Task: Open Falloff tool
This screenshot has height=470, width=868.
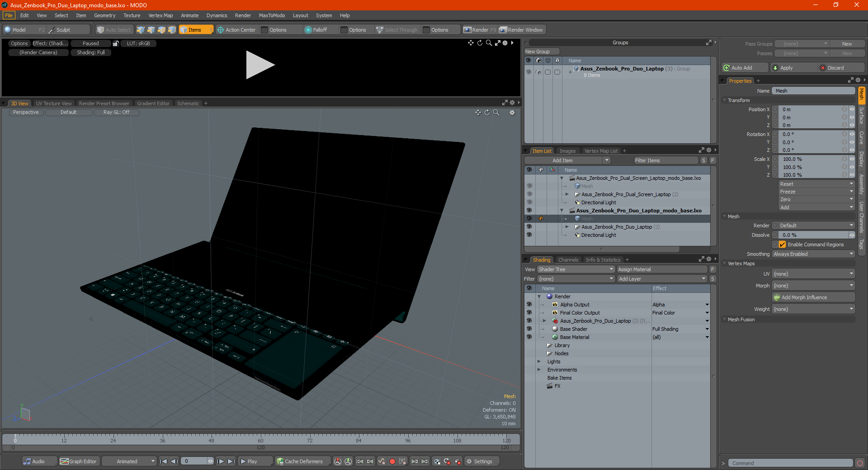Action: pos(316,30)
